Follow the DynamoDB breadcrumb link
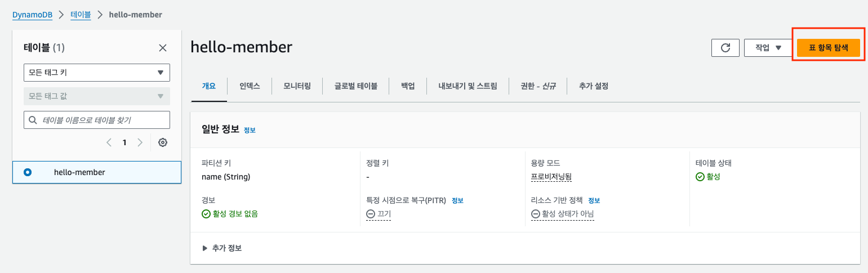Screen dimensions: 868x273 coord(32,14)
